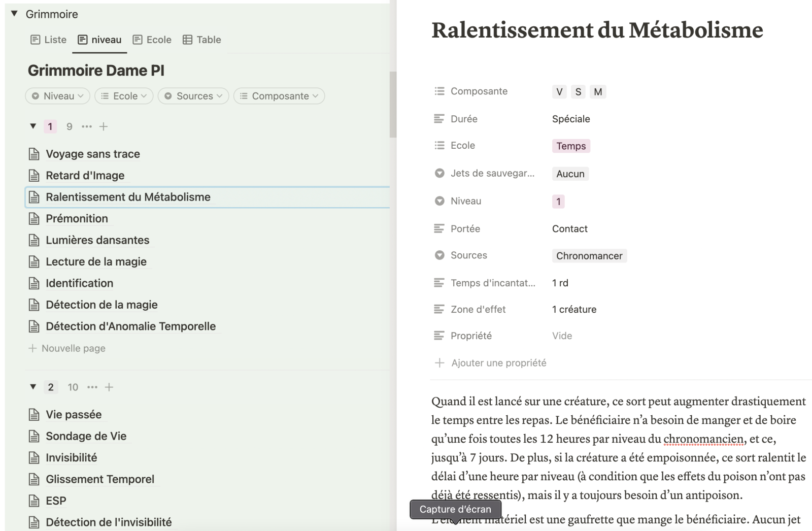Click the Sources property icon
Screen dimensions: 812x531
(439, 255)
